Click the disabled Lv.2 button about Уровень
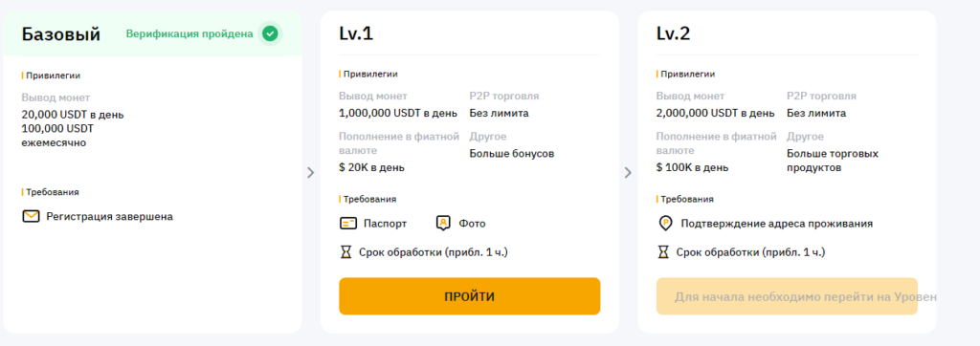The width and height of the screenshot is (980, 346). 787,296
